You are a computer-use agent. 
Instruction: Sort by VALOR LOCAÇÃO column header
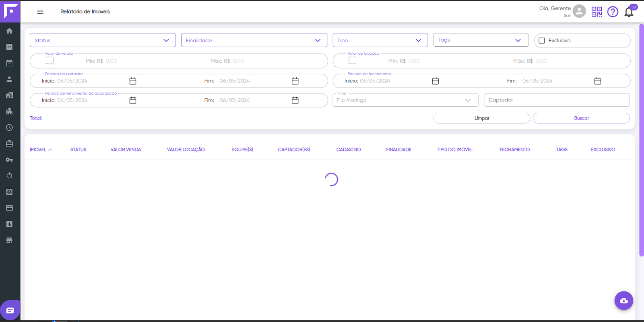coord(186,150)
